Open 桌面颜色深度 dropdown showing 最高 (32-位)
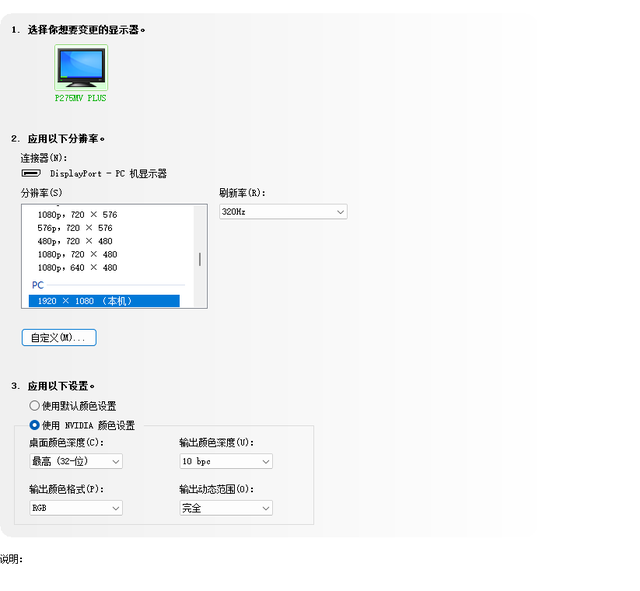Viewport: 640px width, 591px height. [x=76, y=461]
